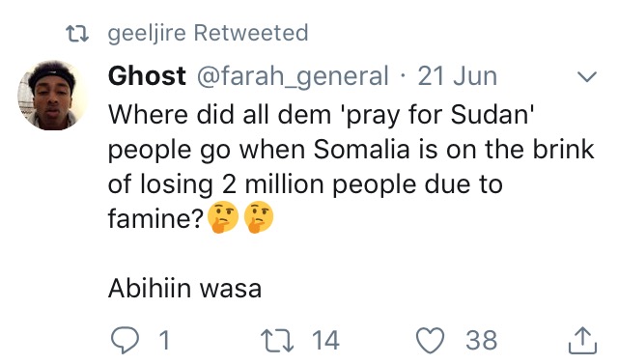Like the tweet with the heart icon

[x=431, y=341]
